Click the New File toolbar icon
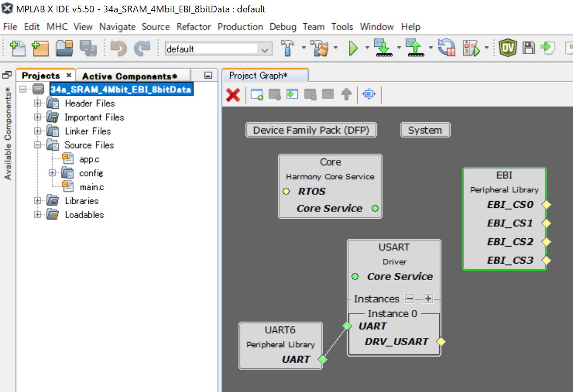This screenshot has width=573, height=392. point(17,48)
